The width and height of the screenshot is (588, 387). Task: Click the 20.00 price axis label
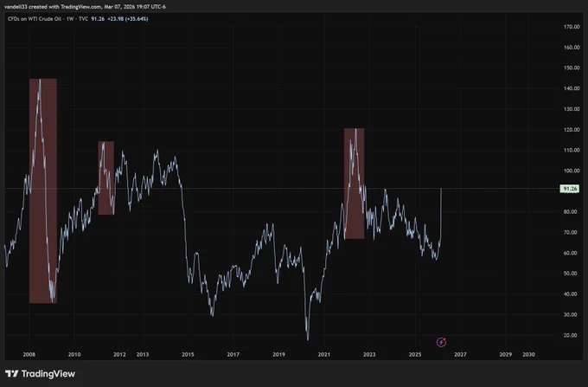tap(572, 335)
